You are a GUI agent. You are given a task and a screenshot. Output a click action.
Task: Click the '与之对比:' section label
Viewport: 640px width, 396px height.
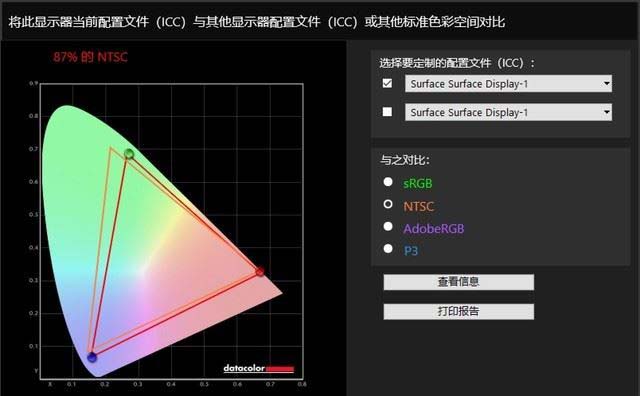point(404,160)
